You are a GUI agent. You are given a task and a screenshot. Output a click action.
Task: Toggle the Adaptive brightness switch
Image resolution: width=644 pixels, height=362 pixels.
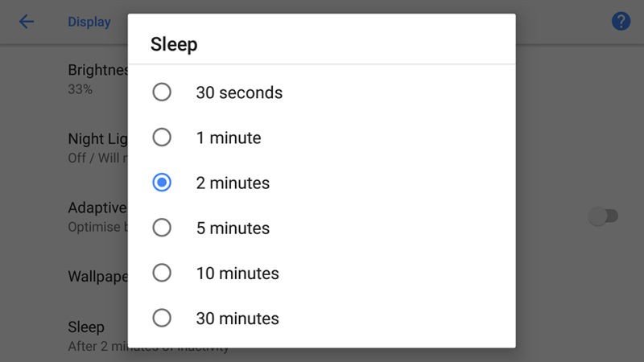pos(603,216)
